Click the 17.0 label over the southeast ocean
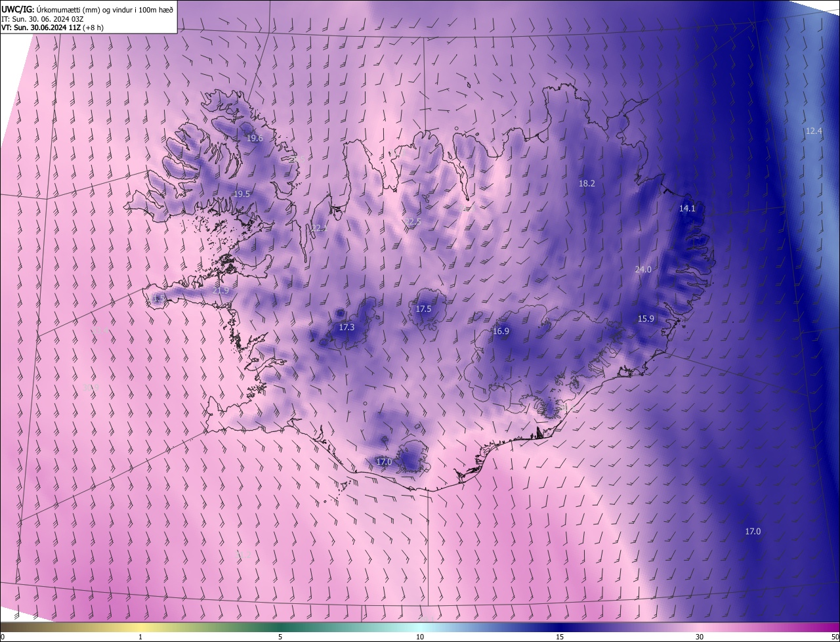Viewport: 840px width, 642px height. 753,531
